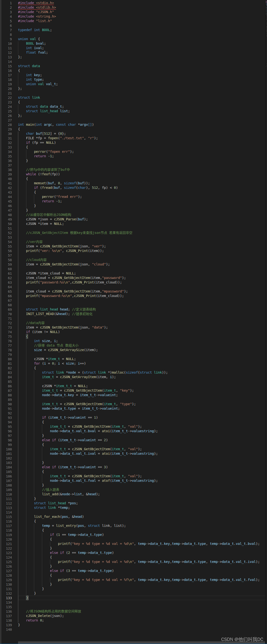Click the list_add(&node->list, &head) call
Screen dimensions: 267x644
(71, 494)
